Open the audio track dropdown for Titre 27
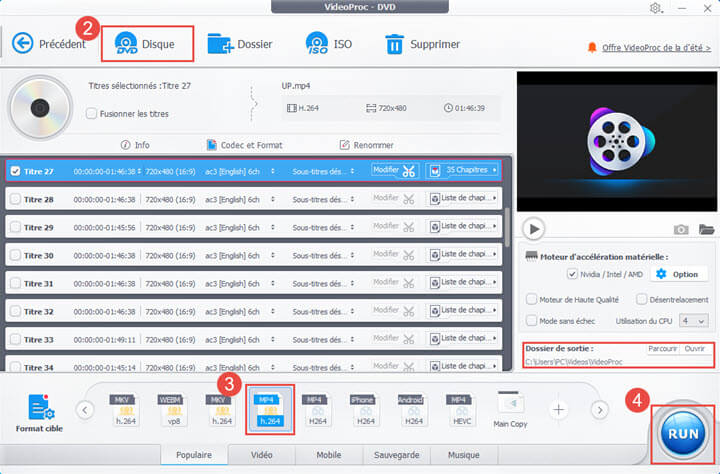 pos(273,171)
